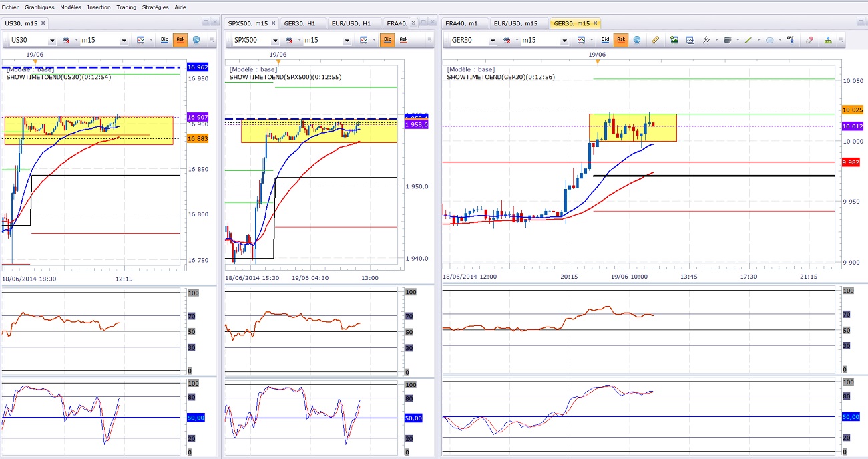Select the line drawing tool in GER30 toolbar
Viewport: 868px width, 459px height.
[748, 40]
